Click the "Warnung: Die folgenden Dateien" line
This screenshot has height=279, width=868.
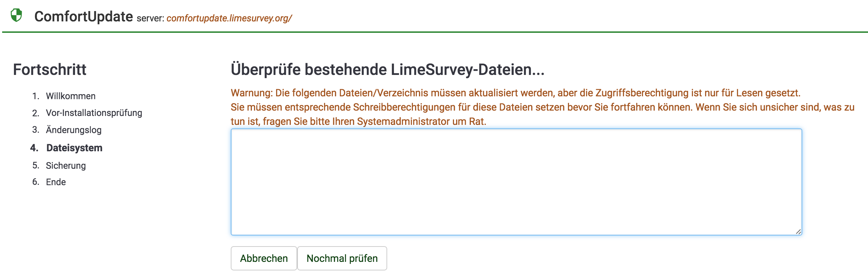(515, 93)
